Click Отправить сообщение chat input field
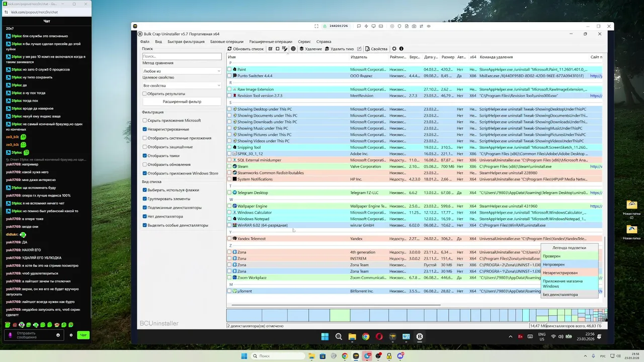Viewport: 644px width, 362px height. tap(33, 335)
